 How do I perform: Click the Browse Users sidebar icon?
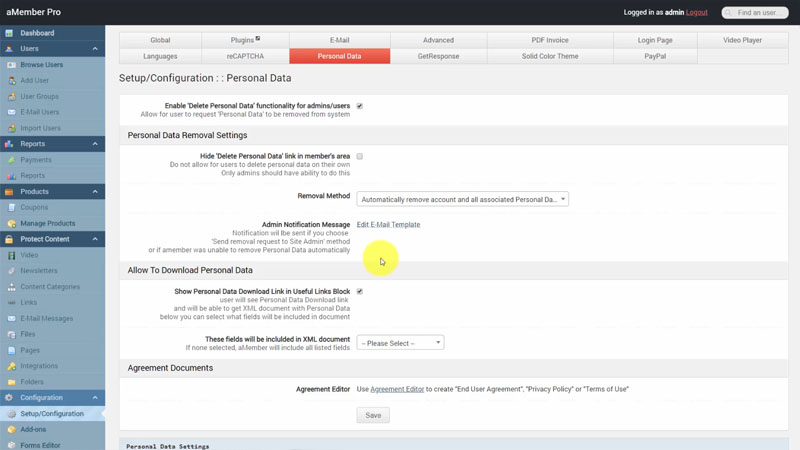click(x=10, y=64)
